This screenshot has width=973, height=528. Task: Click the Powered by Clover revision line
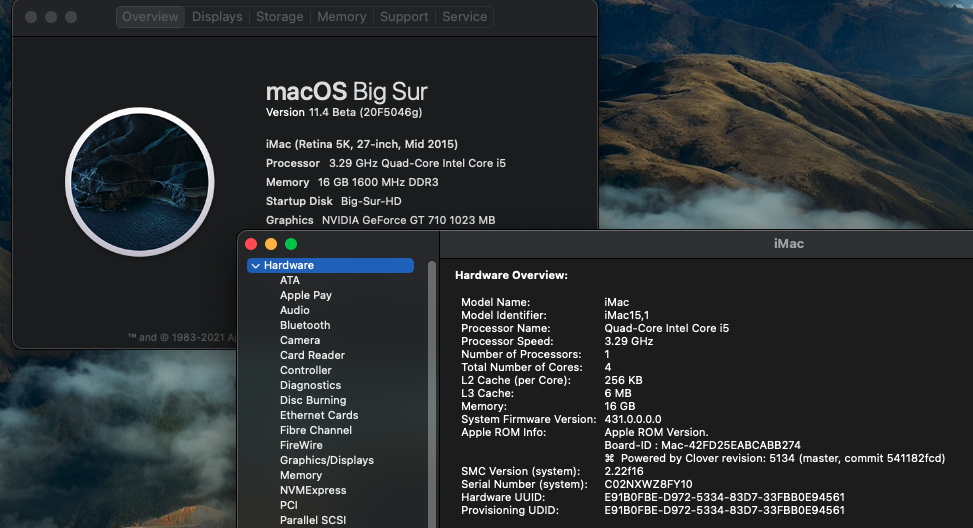[x=775, y=459]
